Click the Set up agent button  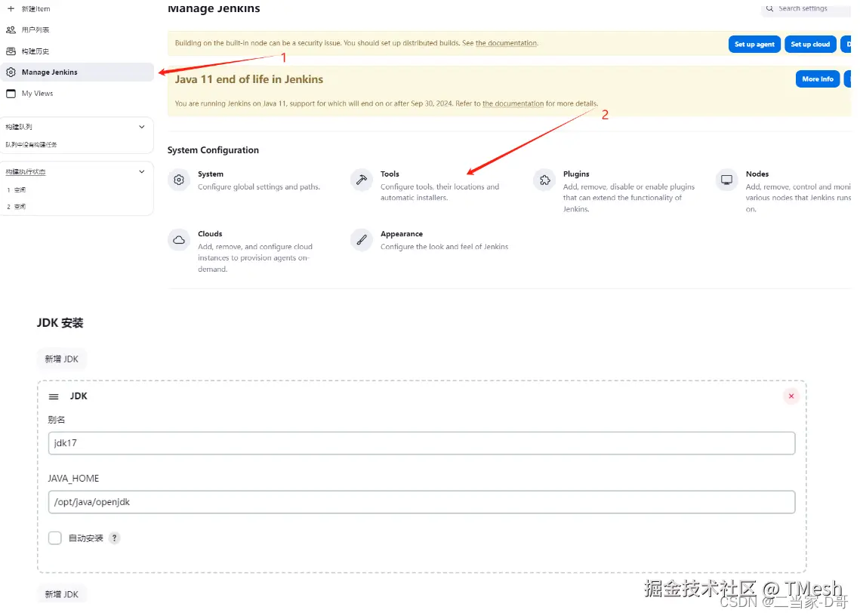pyautogui.click(x=754, y=45)
